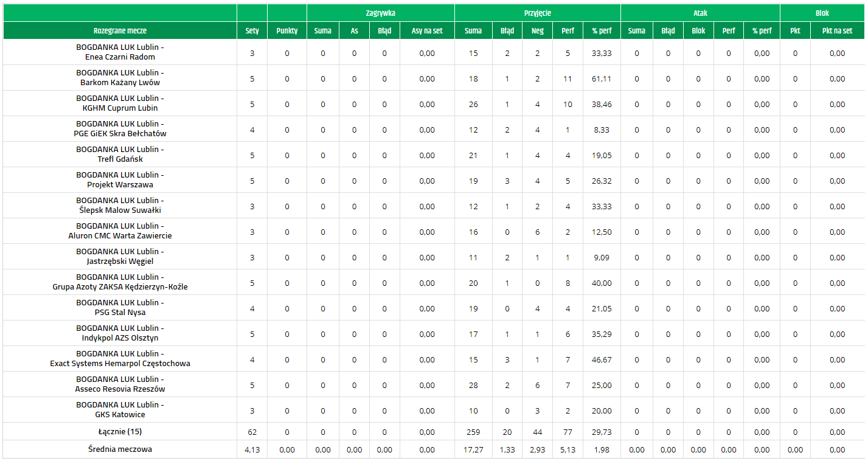Open the Aluron CMC Warta Zawiercie match
Viewport: 868px width, 461px height.
point(120,231)
